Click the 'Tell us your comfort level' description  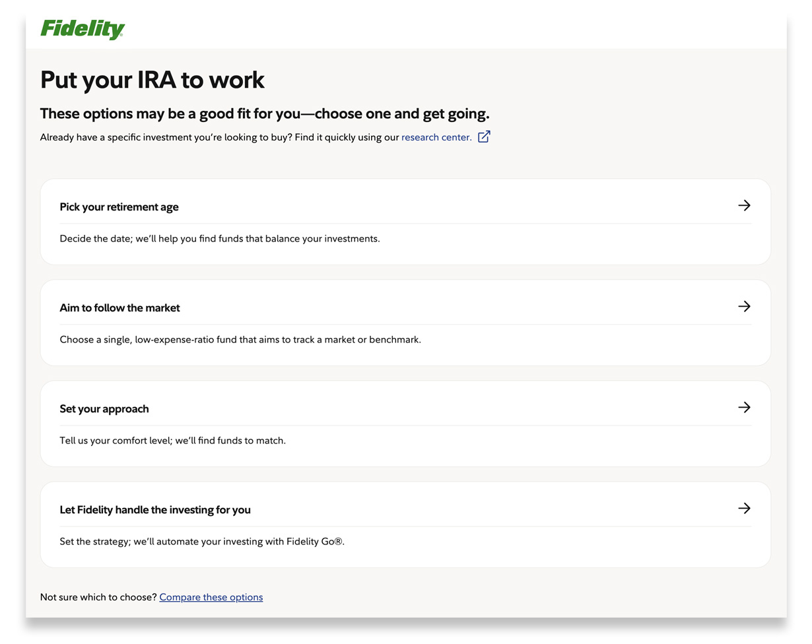172,441
